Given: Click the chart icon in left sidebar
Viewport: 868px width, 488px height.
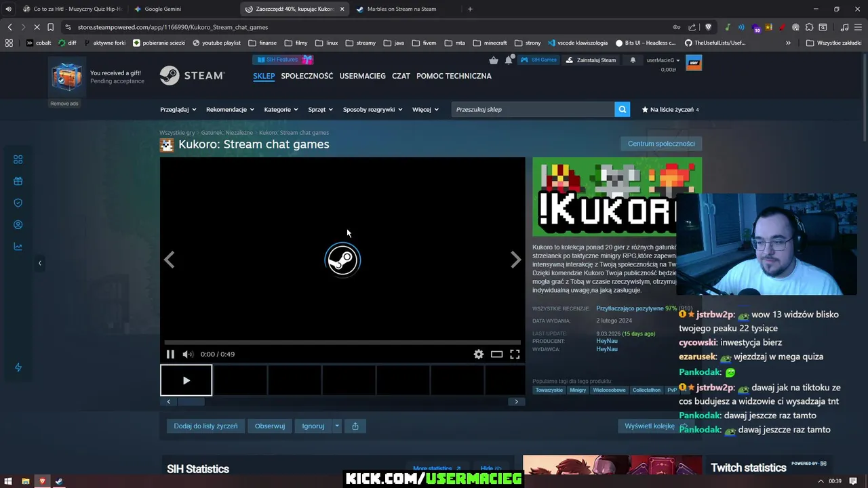Looking at the screenshot, I should click(18, 246).
